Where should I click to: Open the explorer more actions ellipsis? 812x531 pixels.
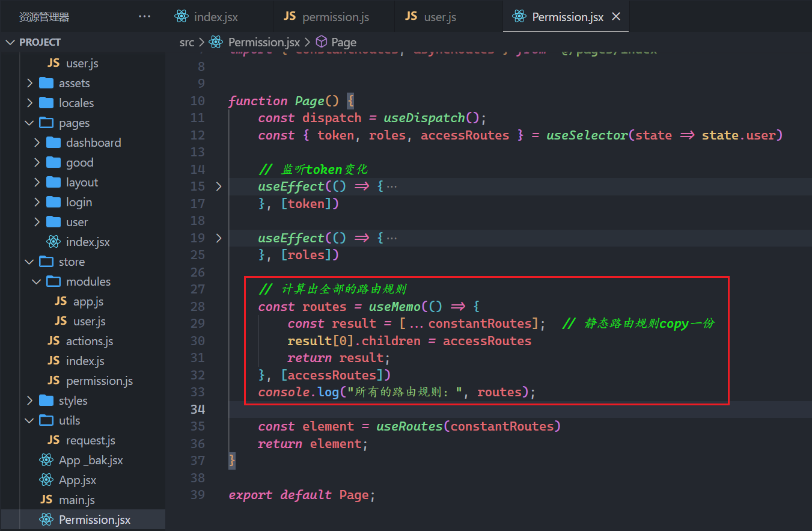click(x=144, y=16)
